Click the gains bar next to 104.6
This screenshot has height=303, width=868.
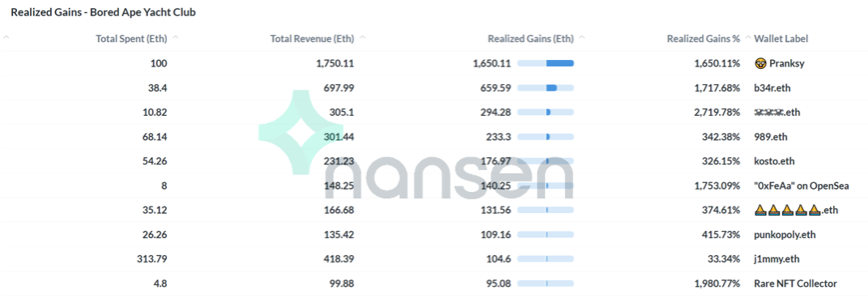(x=545, y=259)
